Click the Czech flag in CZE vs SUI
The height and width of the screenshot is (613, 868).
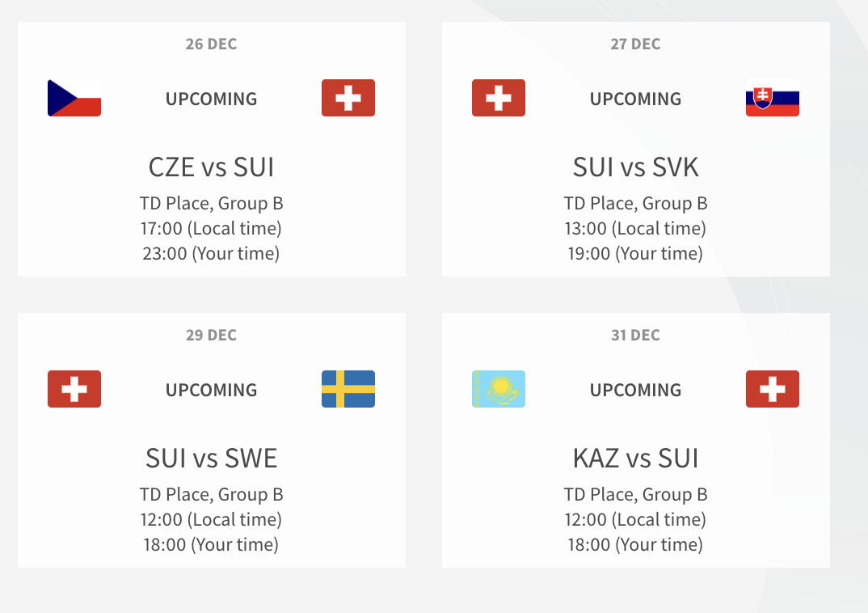(74, 98)
